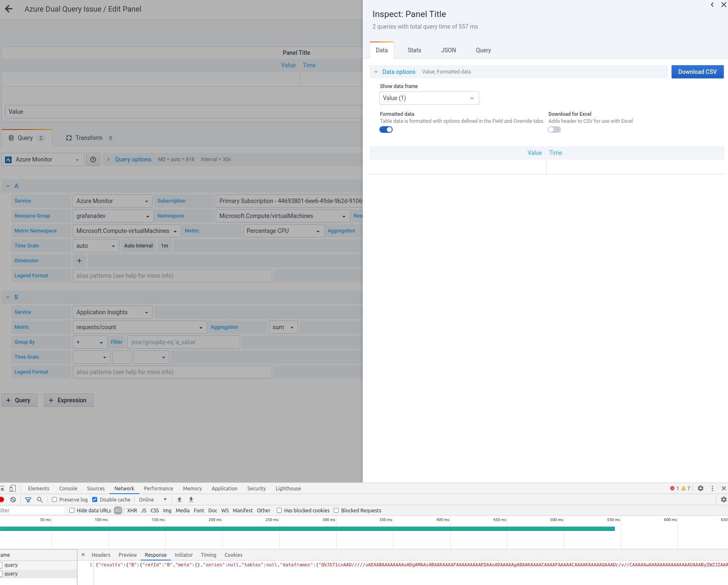The height and width of the screenshot is (585, 728).
Task: Expand the Time Grain auto dropdown
Action: coord(96,245)
